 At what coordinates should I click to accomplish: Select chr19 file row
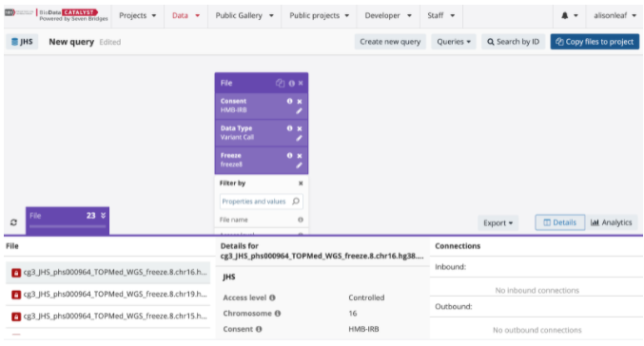coord(107,295)
